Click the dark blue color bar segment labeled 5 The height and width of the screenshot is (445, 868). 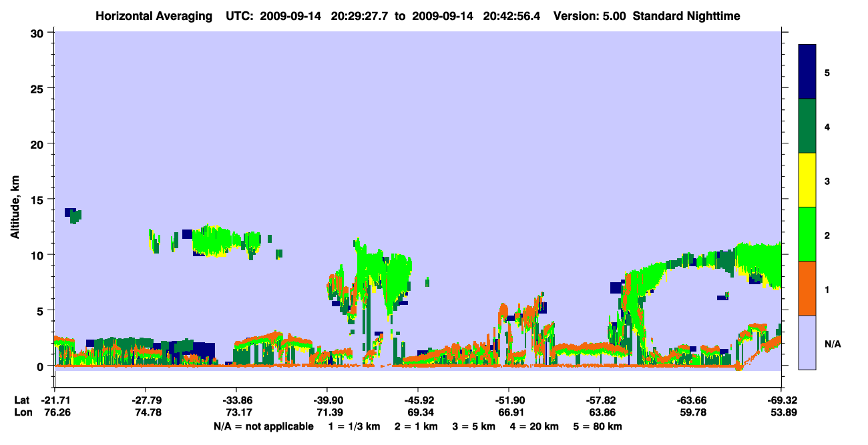point(807,71)
